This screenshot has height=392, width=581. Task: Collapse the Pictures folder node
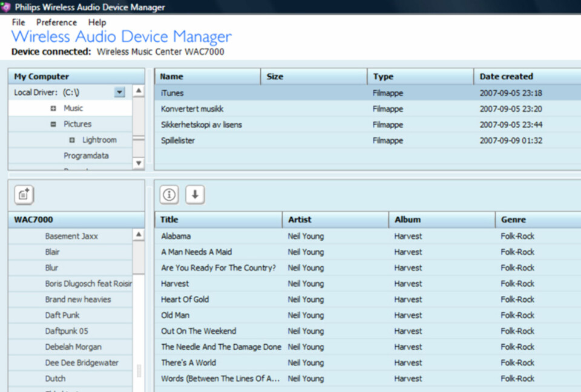click(53, 124)
